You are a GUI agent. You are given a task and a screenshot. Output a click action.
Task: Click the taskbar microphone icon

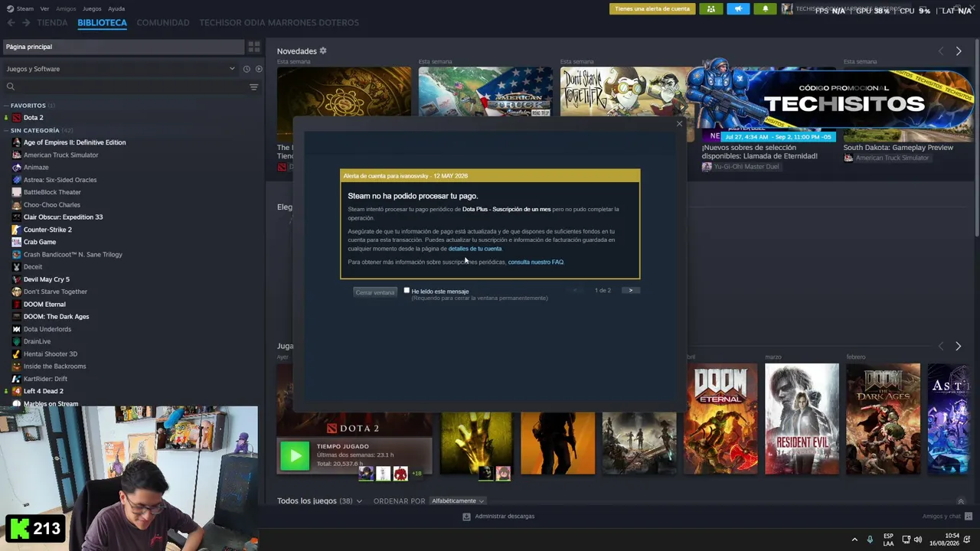click(870, 540)
